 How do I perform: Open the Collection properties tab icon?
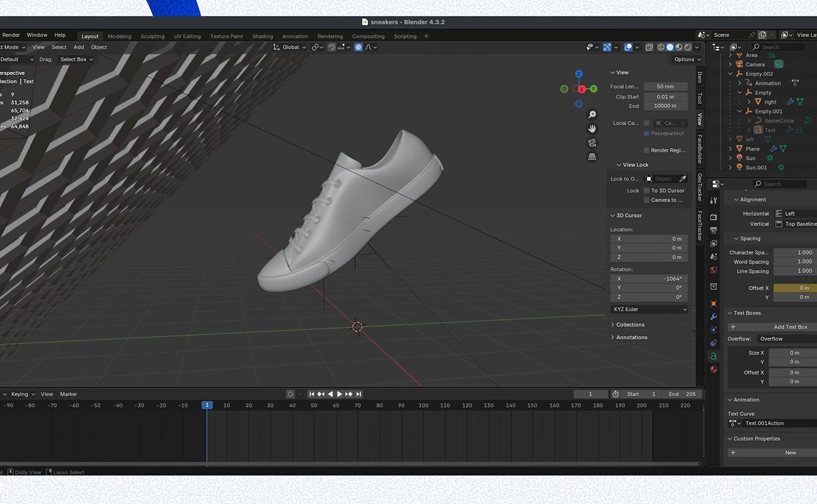click(x=714, y=286)
